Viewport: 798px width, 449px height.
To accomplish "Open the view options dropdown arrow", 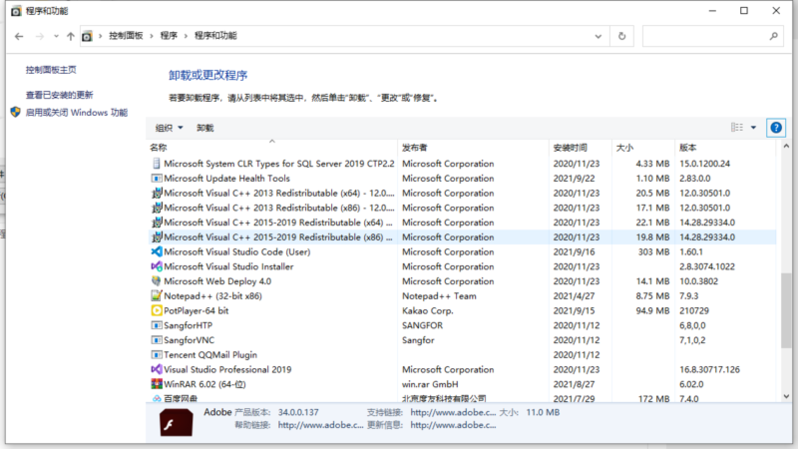I will point(753,128).
